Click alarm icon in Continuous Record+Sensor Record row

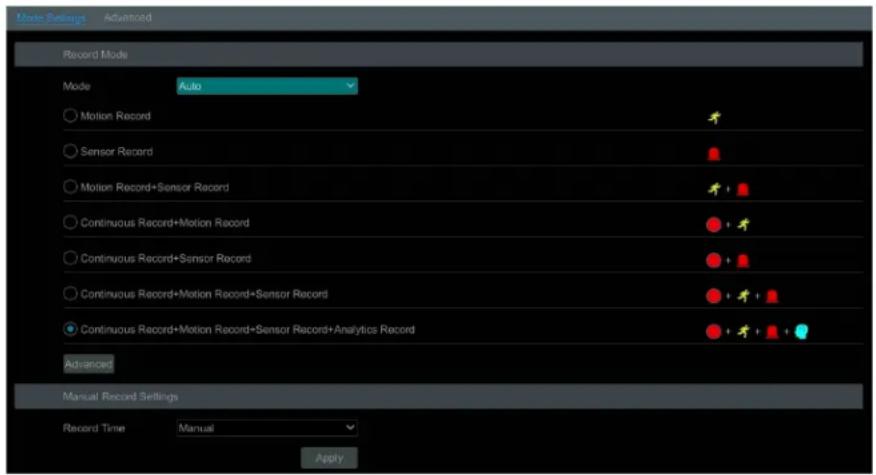point(742,260)
